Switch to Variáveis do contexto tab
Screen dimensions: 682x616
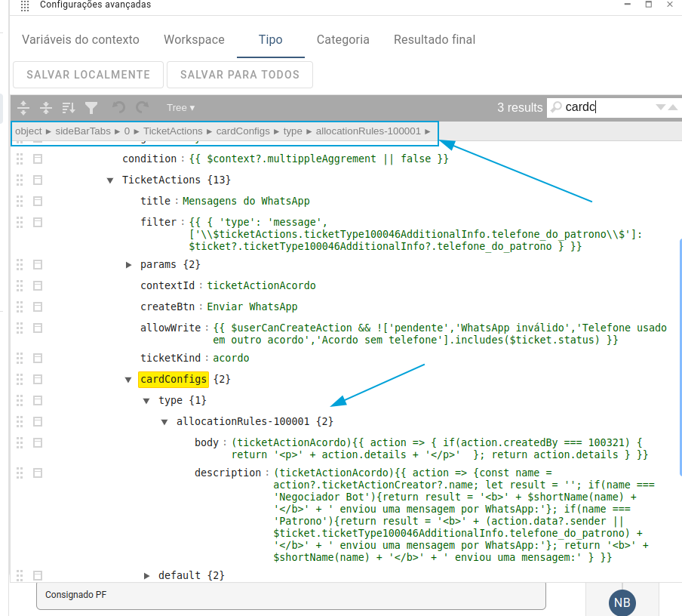click(81, 39)
